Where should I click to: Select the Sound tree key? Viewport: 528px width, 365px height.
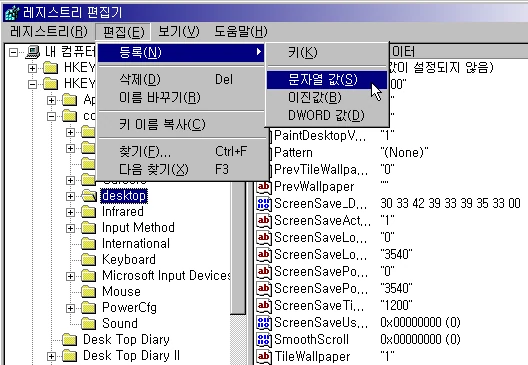(x=120, y=324)
